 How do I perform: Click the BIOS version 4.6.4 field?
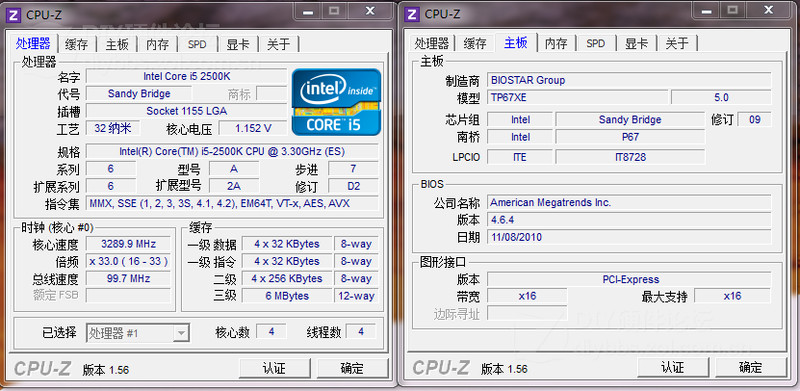(629, 221)
